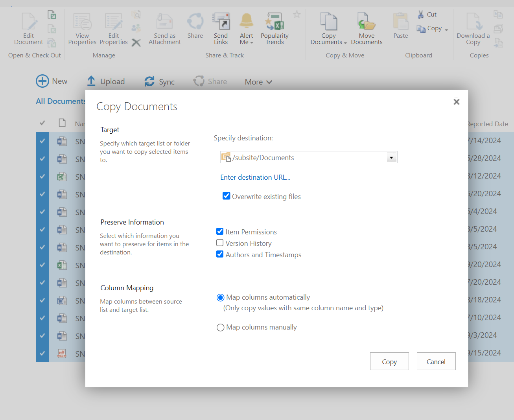Click the file type column header icon
The image size is (514, 420).
tap(62, 123)
